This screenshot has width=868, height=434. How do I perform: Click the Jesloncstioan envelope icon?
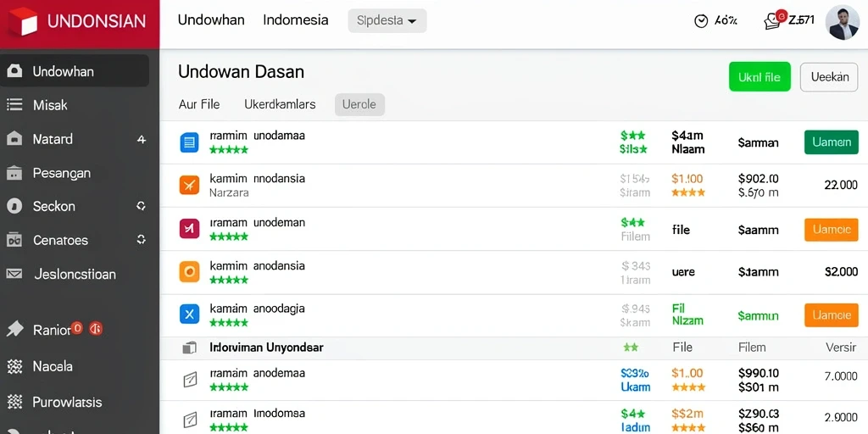click(x=14, y=274)
